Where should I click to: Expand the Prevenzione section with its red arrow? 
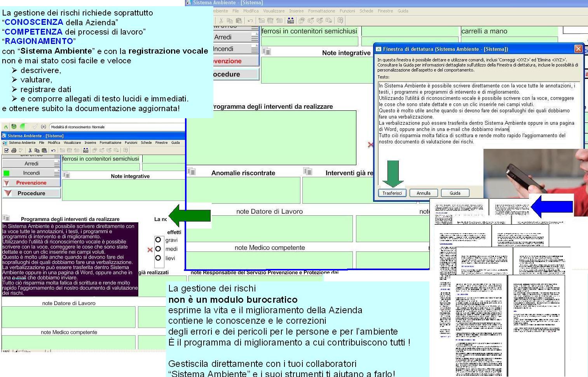(x=6, y=182)
